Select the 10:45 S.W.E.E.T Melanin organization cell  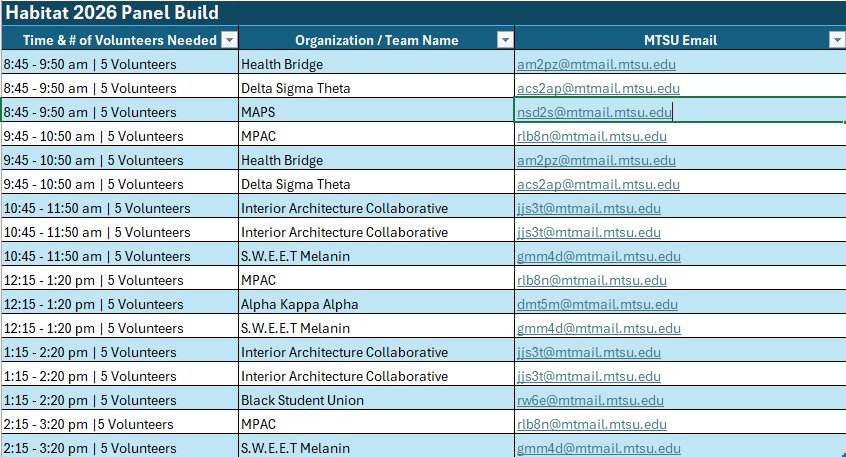point(377,256)
